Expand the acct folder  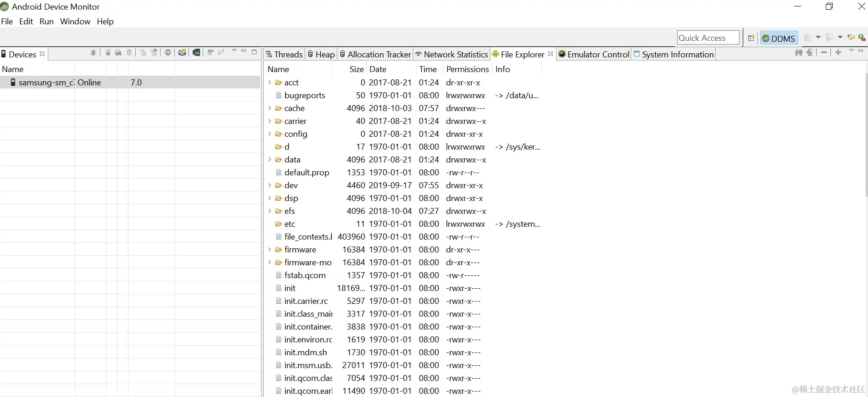(x=270, y=83)
